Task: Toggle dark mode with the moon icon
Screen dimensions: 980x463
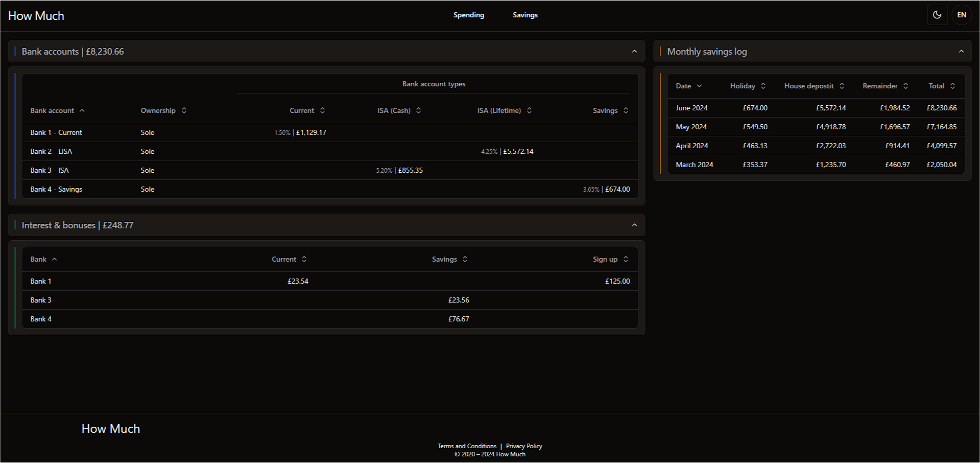Action: click(937, 15)
